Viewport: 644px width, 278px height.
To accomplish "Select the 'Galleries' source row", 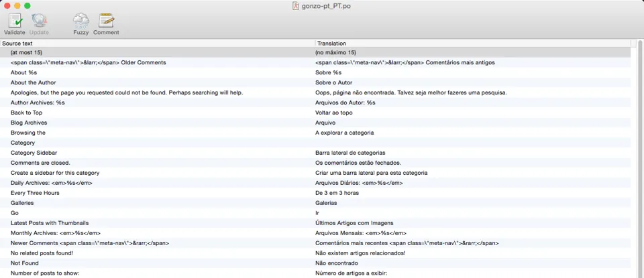I will 22,203.
